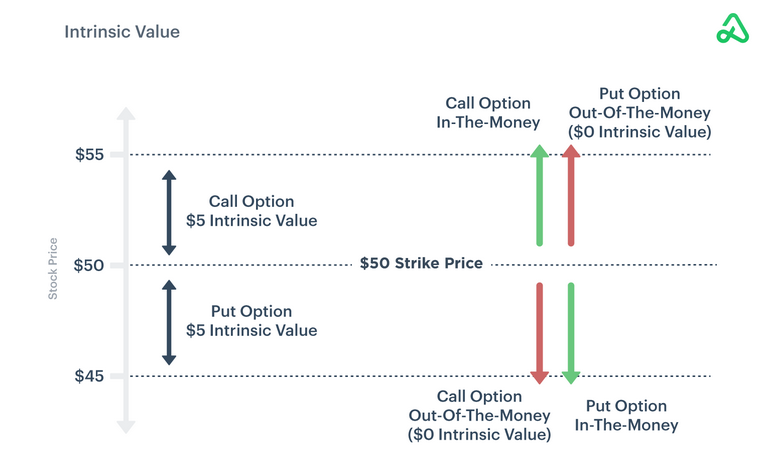Viewport: 781px width, 459px height.
Task: Click the $50 Strike Price label
Action: pyautogui.click(x=421, y=264)
